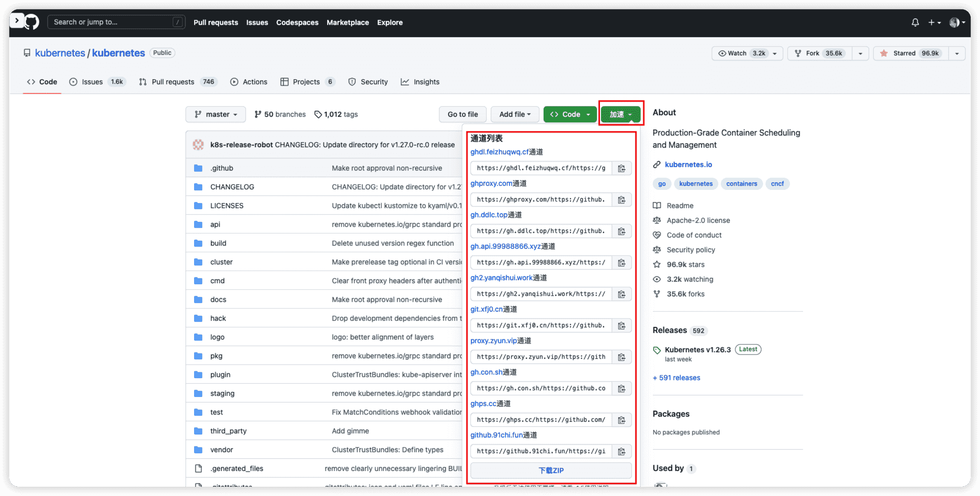Viewport: 980px width, 496px height.
Task: Click the Go to file button
Action: point(463,114)
